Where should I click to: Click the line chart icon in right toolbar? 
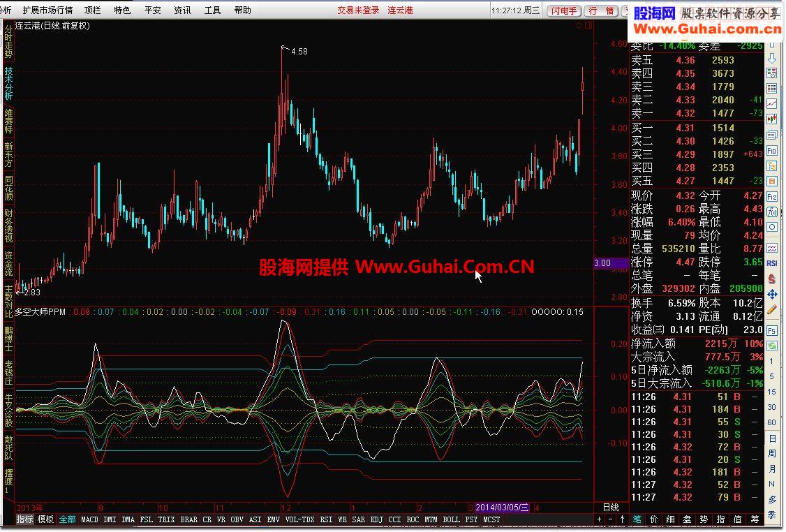point(772,103)
